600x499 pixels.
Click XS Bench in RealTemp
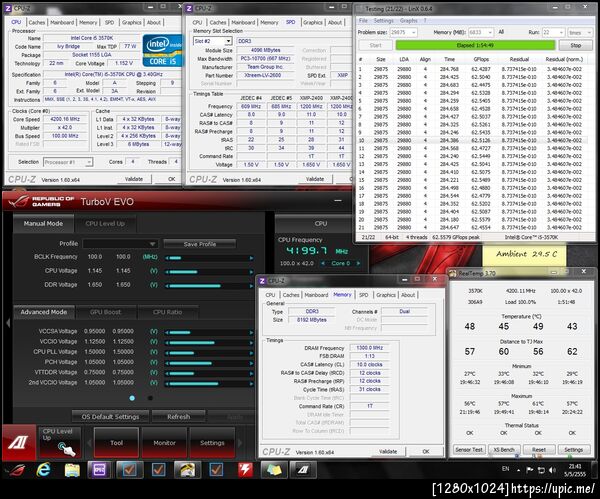pyautogui.click(x=504, y=450)
